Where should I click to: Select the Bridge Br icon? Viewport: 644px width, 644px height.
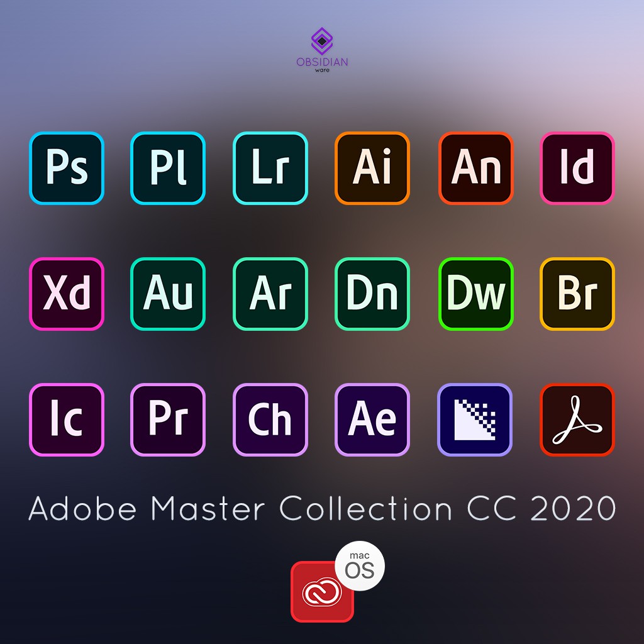(x=577, y=294)
